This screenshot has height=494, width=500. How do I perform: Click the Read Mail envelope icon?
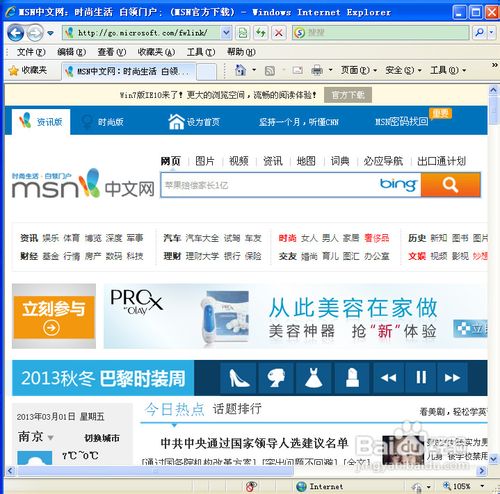tap(297, 70)
